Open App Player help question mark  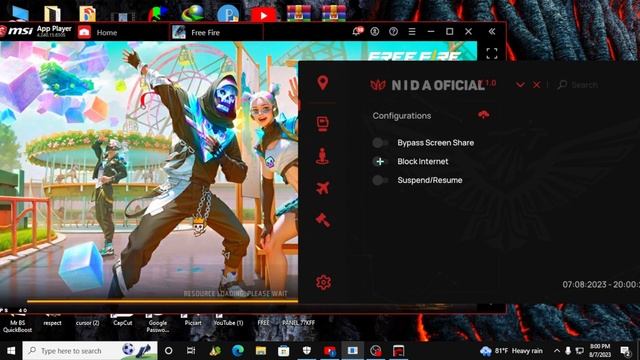[x=393, y=31]
